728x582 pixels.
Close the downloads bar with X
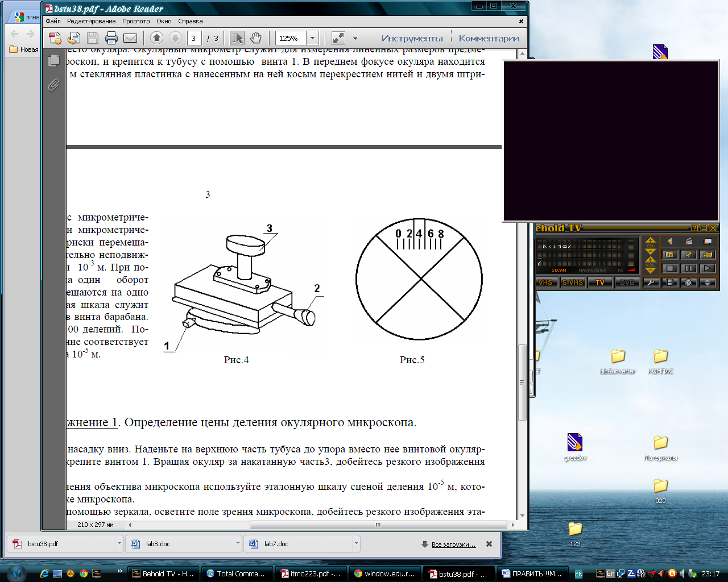tap(489, 544)
